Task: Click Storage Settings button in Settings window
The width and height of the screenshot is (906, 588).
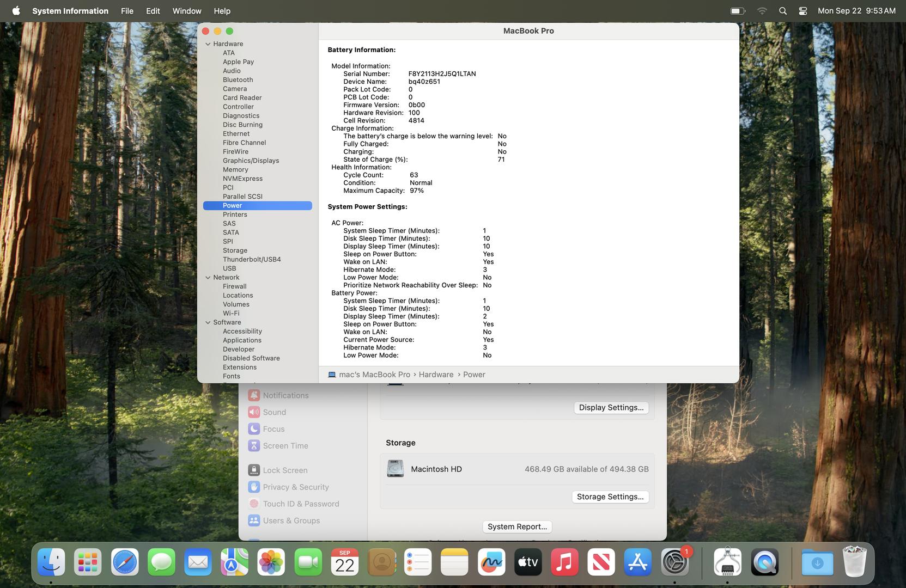Action: tap(610, 497)
